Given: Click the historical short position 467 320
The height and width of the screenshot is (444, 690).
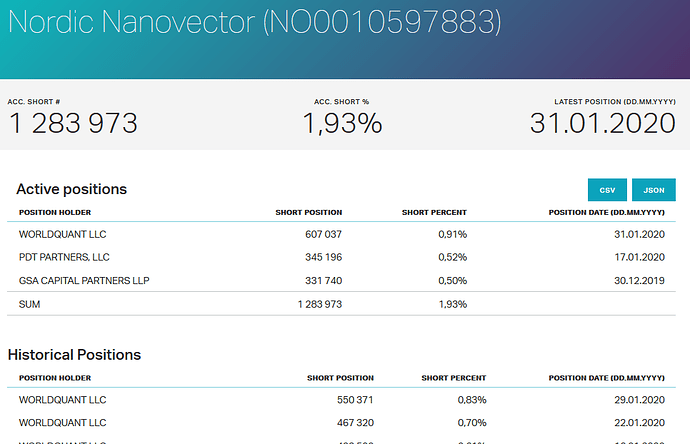Looking at the screenshot, I should tap(355, 423).
